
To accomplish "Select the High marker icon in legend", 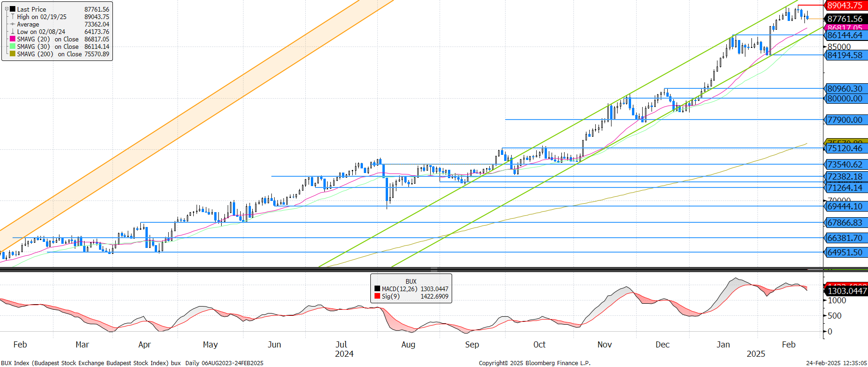I will [13, 17].
